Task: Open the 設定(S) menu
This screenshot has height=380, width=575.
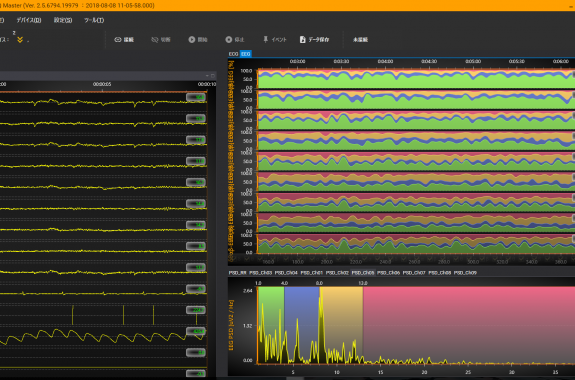Action: pos(63,20)
